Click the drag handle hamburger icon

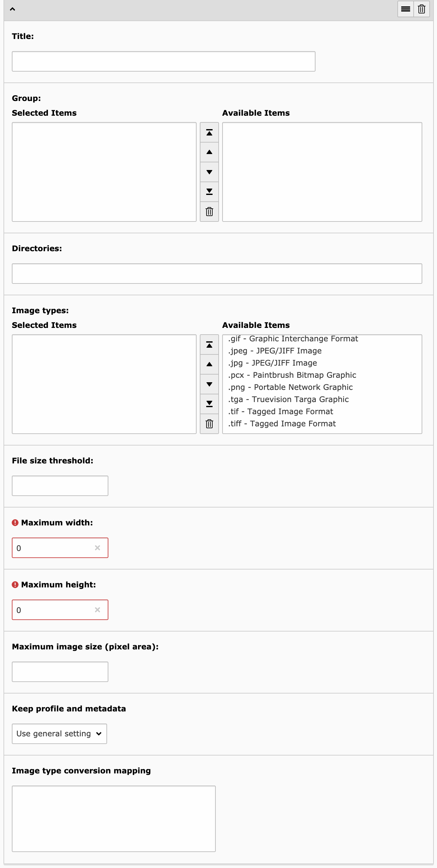(405, 9)
